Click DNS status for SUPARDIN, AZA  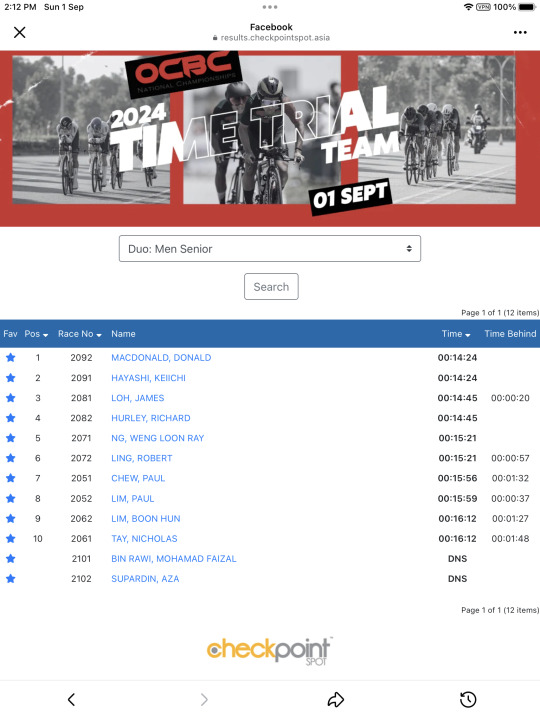pos(457,579)
